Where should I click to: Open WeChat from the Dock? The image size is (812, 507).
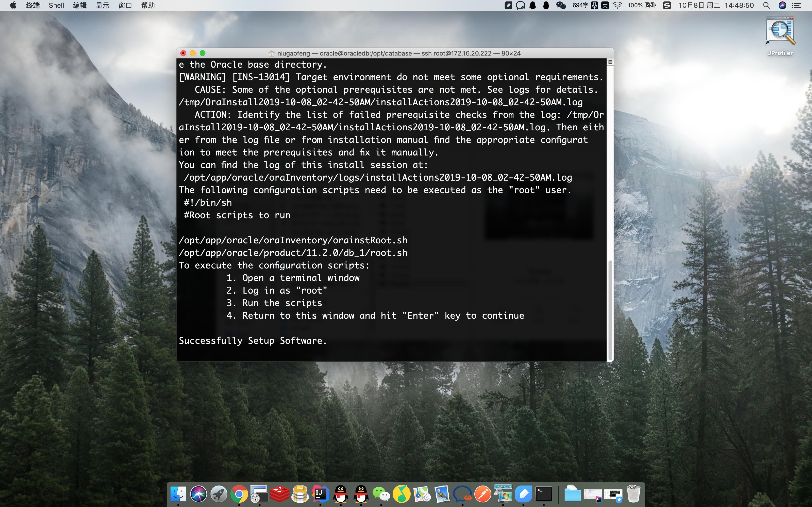point(381,493)
